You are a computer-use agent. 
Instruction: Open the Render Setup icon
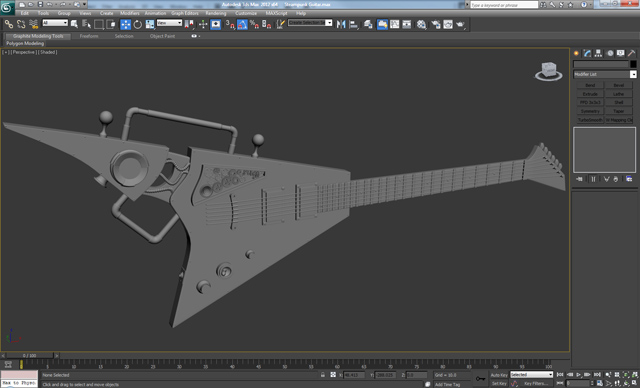click(436, 24)
